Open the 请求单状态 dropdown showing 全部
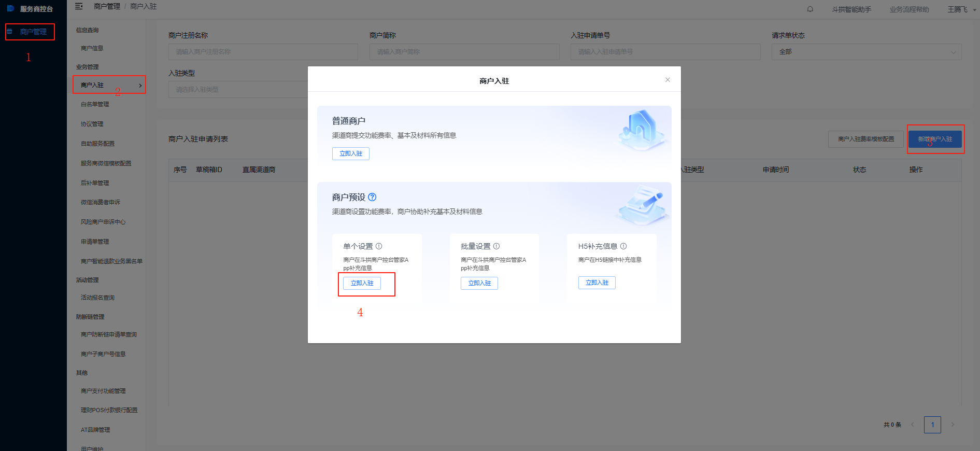The width and height of the screenshot is (980, 451). click(866, 52)
